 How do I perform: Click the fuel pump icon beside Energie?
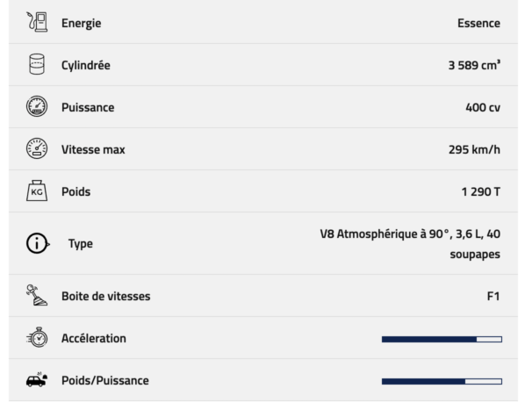(x=37, y=22)
